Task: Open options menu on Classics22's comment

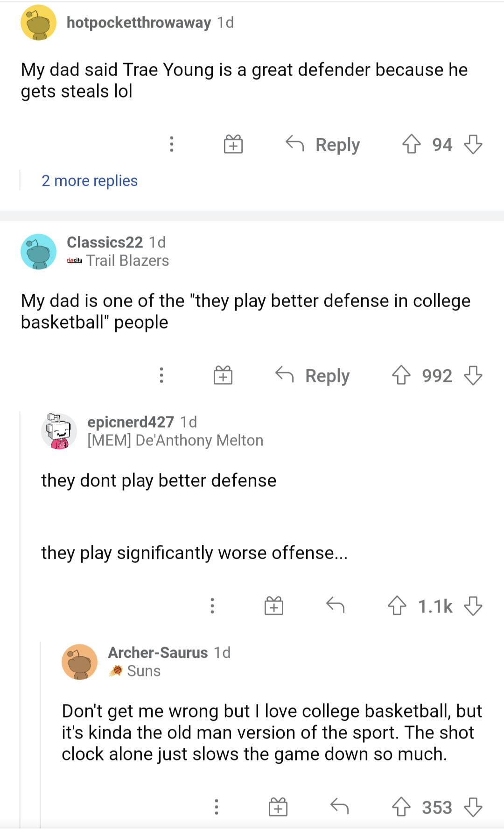Action: [x=161, y=375]
